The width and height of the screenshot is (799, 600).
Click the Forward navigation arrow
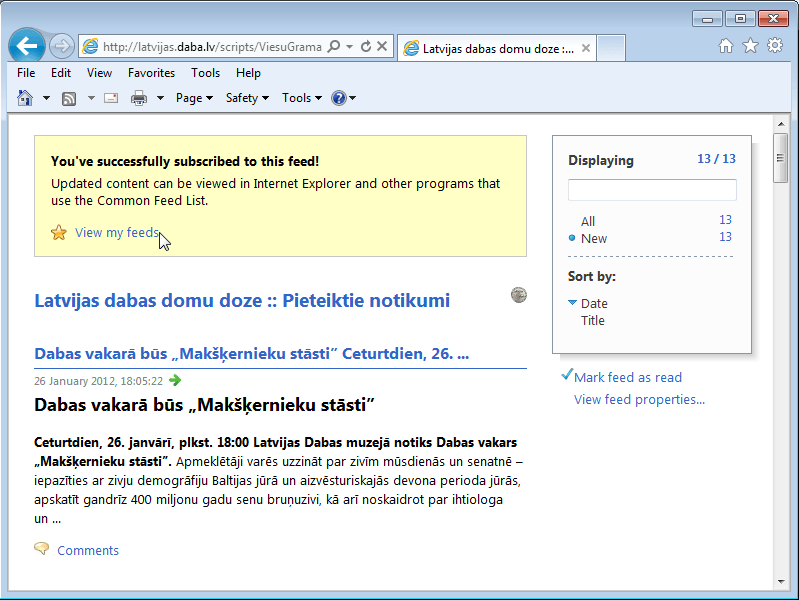tap(62, 46)
